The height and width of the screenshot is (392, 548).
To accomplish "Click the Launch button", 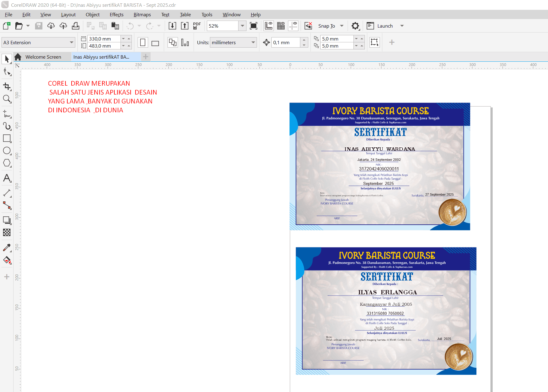I will tap(385, 26).
